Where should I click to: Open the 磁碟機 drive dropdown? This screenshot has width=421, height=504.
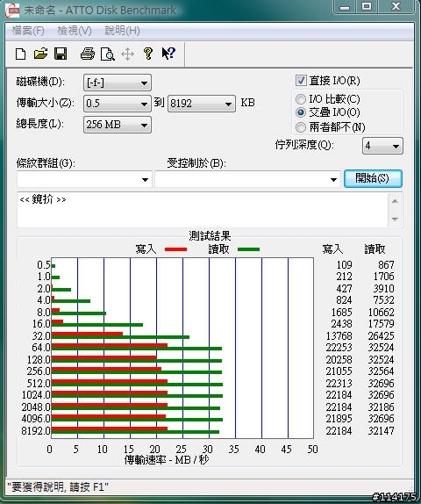tap(118, 83)
